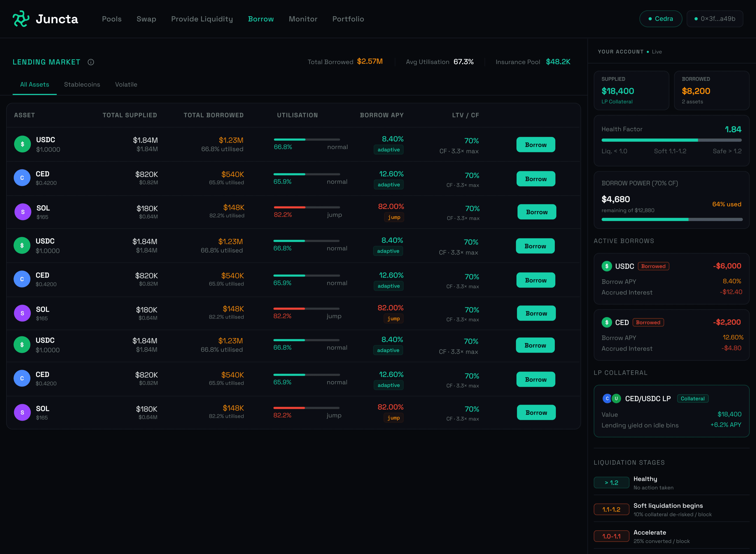Screen dimensions: 756x554
Task: Click the Borrowed badge next to USDC
Action: pyautogui.click(x=653, y=266)
